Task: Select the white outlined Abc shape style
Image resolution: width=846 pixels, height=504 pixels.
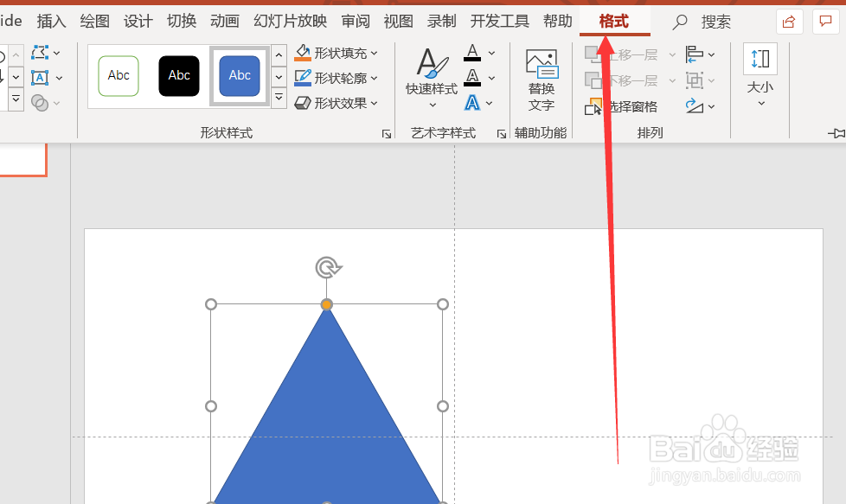Action: coord(119,76)
